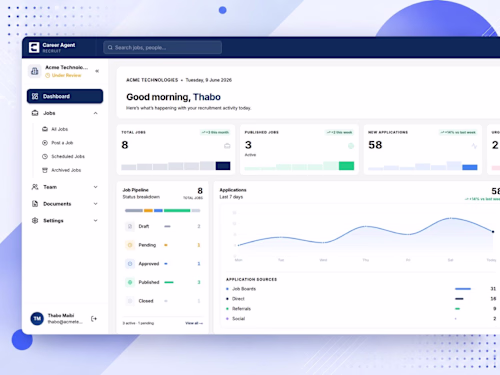Click the green circle icon in Published Jobs
This screenshot has width=500, height=375.
pos(351,146)
